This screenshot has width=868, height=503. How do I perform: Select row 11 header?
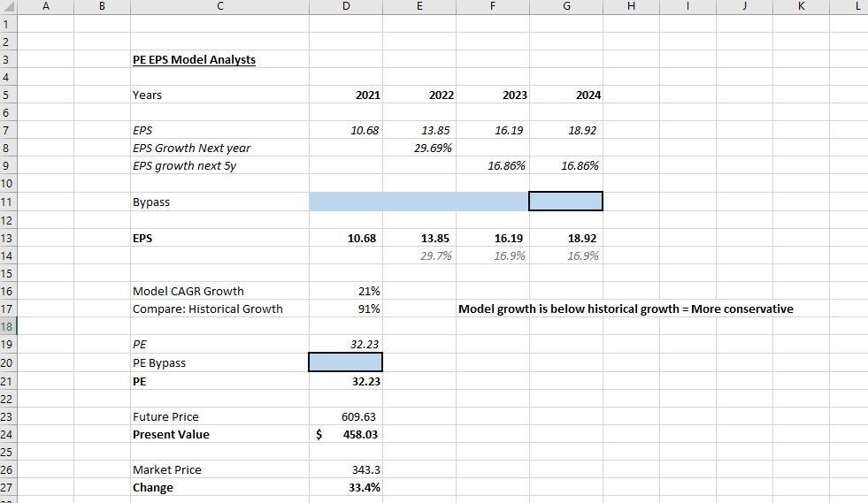pos(8,202)
